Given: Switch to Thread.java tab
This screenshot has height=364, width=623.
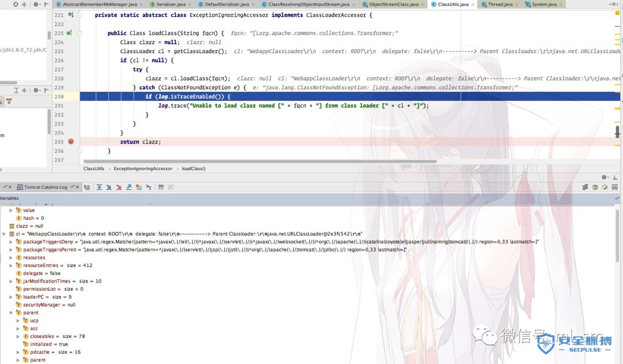Looking at the screenshot, I should [500, 5].
